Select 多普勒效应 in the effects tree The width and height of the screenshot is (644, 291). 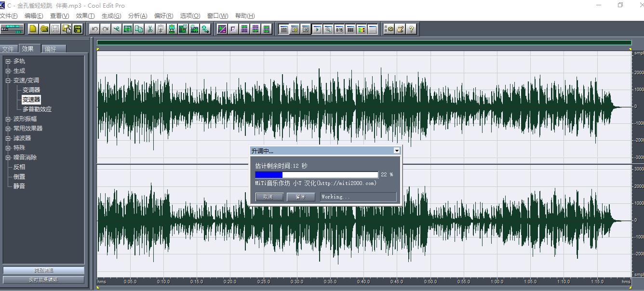click(x=37, y=109)
